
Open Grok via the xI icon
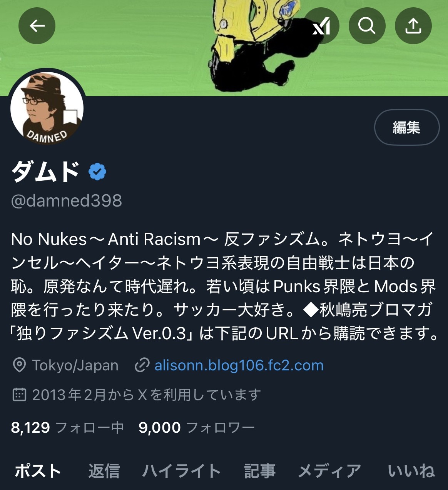[x=321, y=26]
